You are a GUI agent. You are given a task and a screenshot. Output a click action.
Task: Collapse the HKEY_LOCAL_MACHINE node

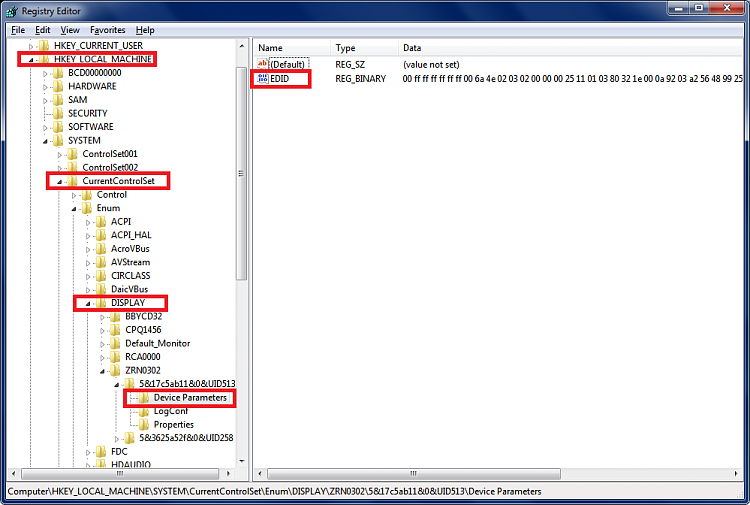[x=31, y=60]
